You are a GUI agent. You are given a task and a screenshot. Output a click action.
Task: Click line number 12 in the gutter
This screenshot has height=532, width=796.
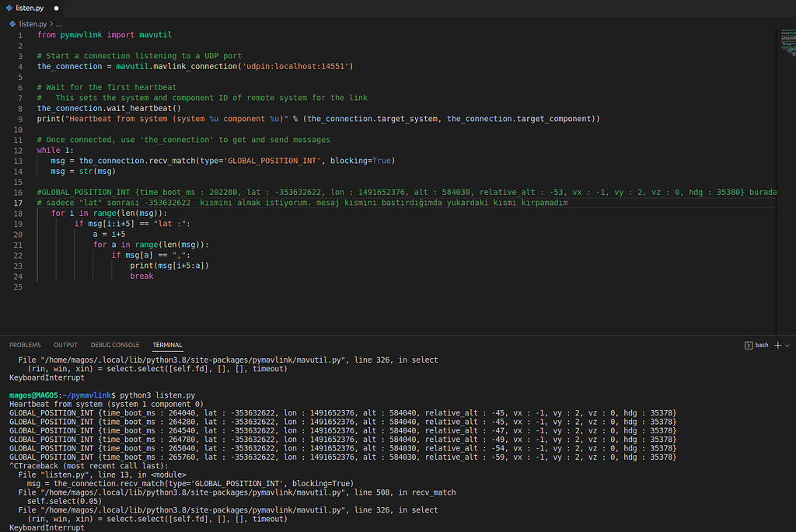point(19,150)
